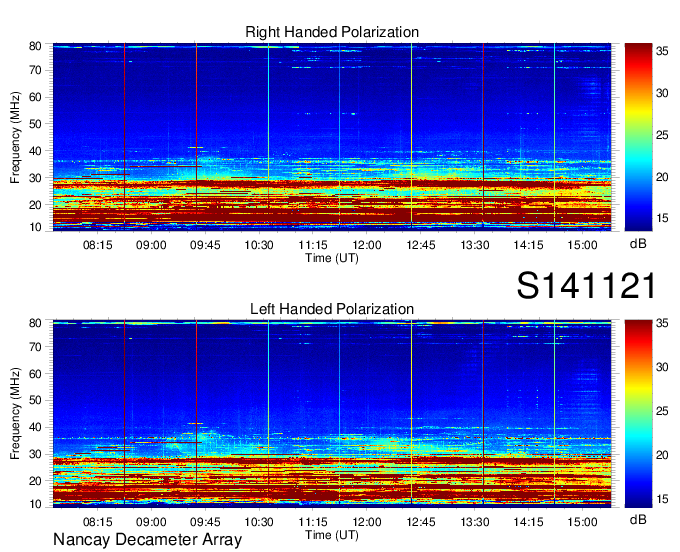This screenshot has width=680, height=552.
Task: Click '12:00' tick on upper time axis
Action: (367, 245)
